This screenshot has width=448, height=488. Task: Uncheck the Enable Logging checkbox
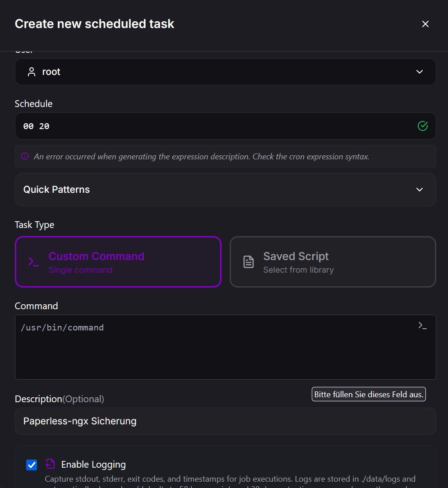click(x=32, y=465)
